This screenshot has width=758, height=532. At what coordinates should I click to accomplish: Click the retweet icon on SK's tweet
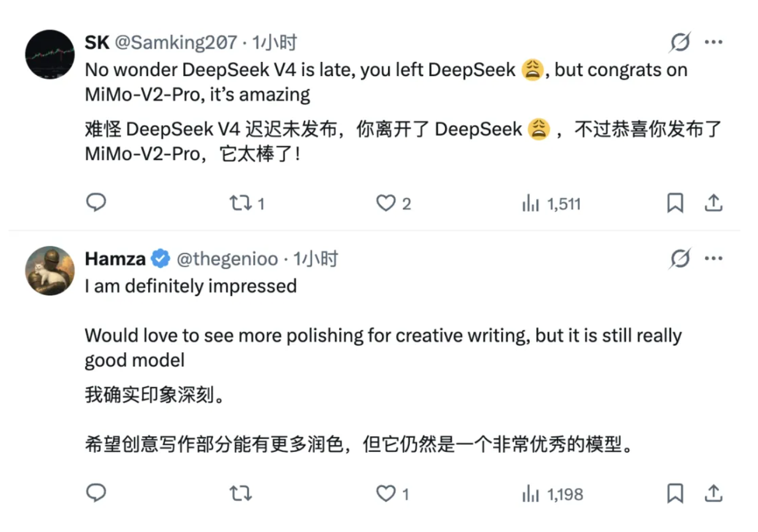pos(241,202)
